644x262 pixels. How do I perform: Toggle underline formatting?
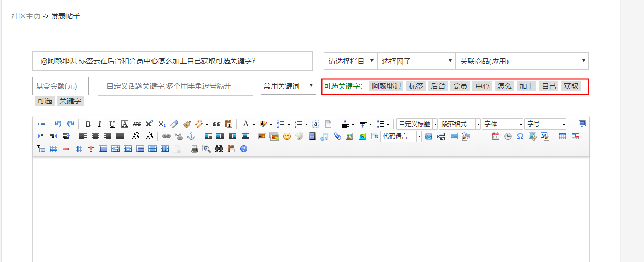coord(112,124)
